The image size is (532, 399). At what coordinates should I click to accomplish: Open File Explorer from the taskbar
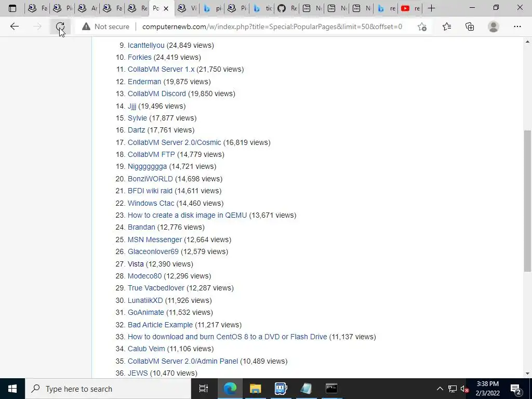coord(255,389)
